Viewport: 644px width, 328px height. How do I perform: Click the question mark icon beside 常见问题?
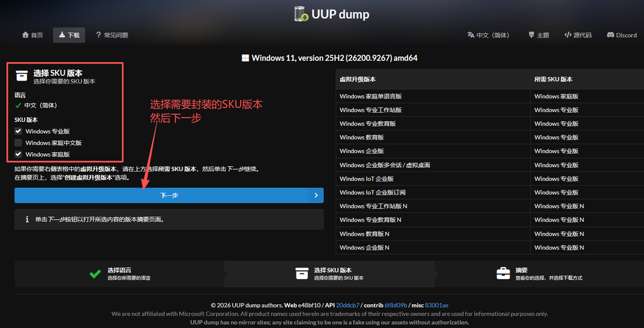coord(98,35)
